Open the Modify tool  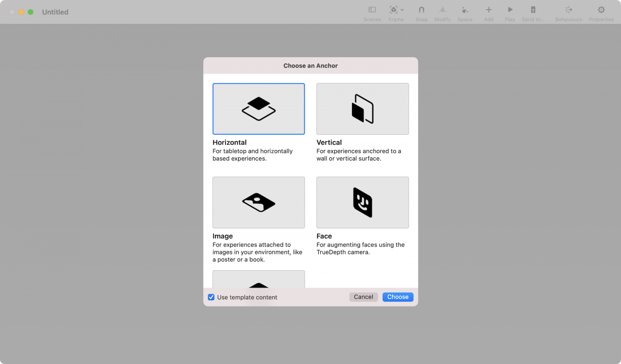442,10
